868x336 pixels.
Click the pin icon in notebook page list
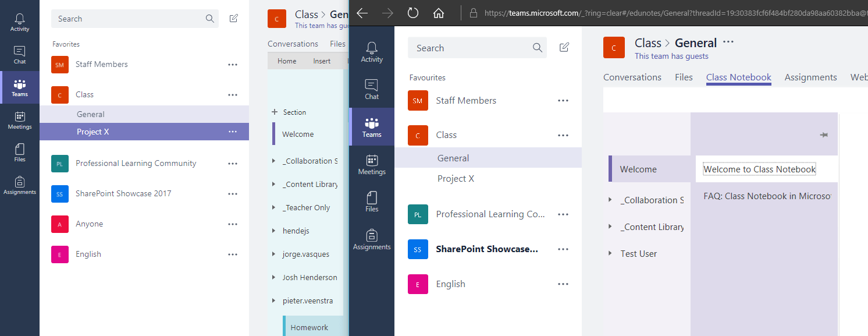pyautogui.click(x=824, y=135)
